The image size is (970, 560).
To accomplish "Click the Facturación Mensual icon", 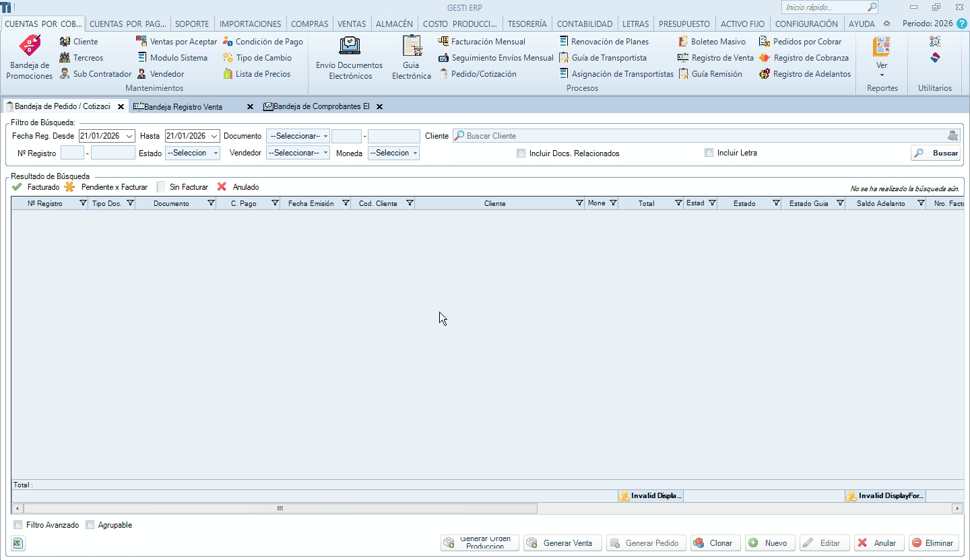I will tap(443, 42).
